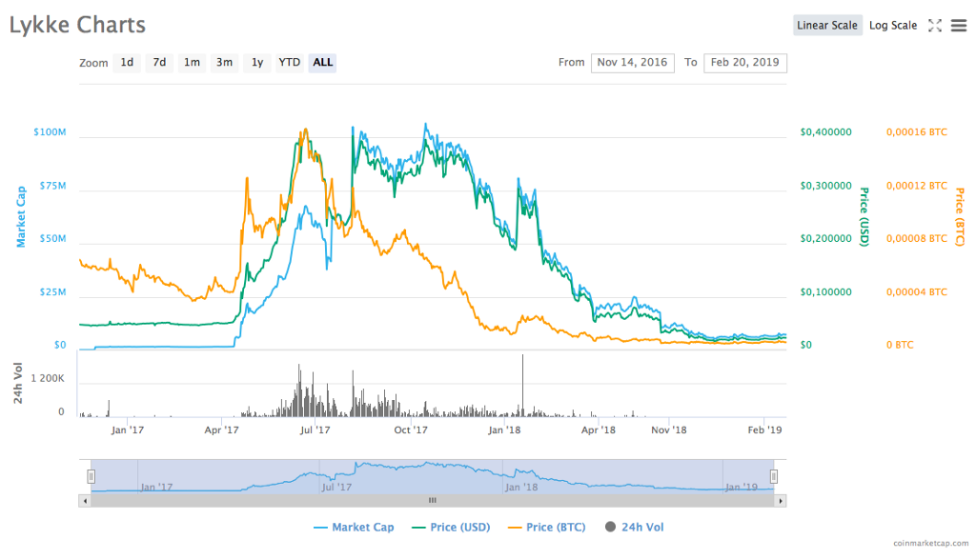The image size is (976, 560).
Task: Grab the right navigator range handle
Action: point(774,476)
